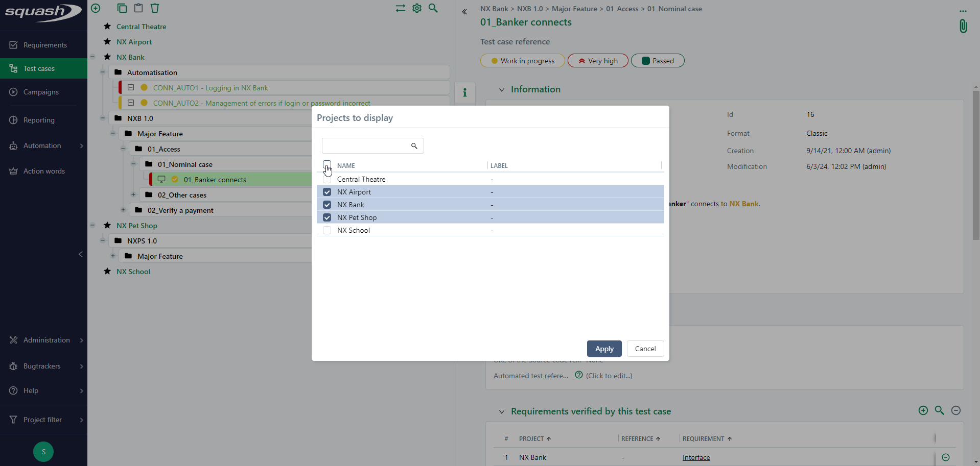Image resolution: width=980 pixels, height=466 pixels.
Task: Enable the NX School project checkbox
Action: pyautogui.click(x=327, y=230)
